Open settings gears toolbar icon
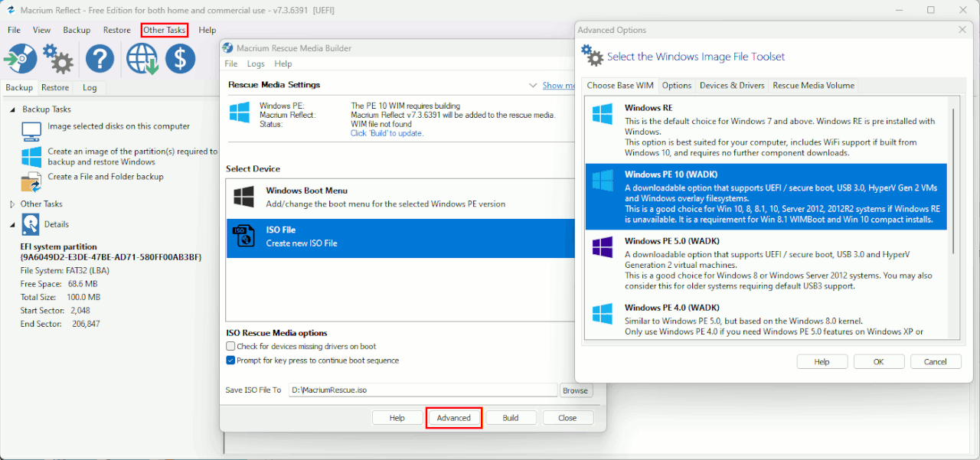Image resolution: width=980 pixels, height=460 pixels. (x=58, y=58)
